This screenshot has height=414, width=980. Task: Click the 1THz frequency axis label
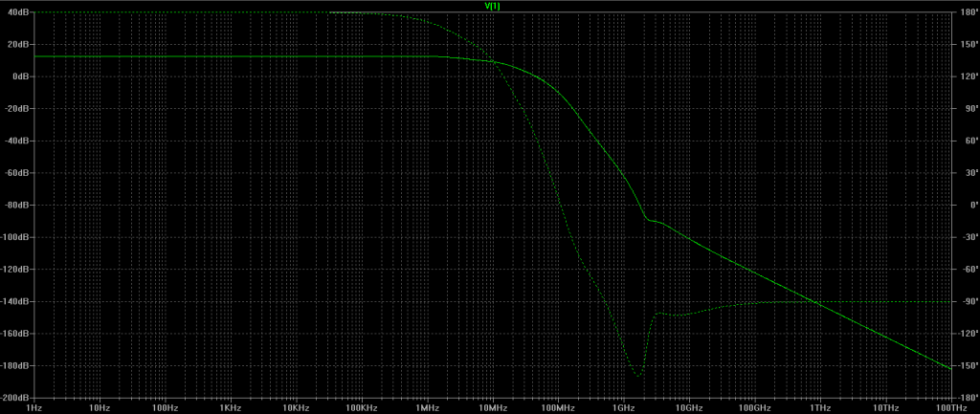820,407
